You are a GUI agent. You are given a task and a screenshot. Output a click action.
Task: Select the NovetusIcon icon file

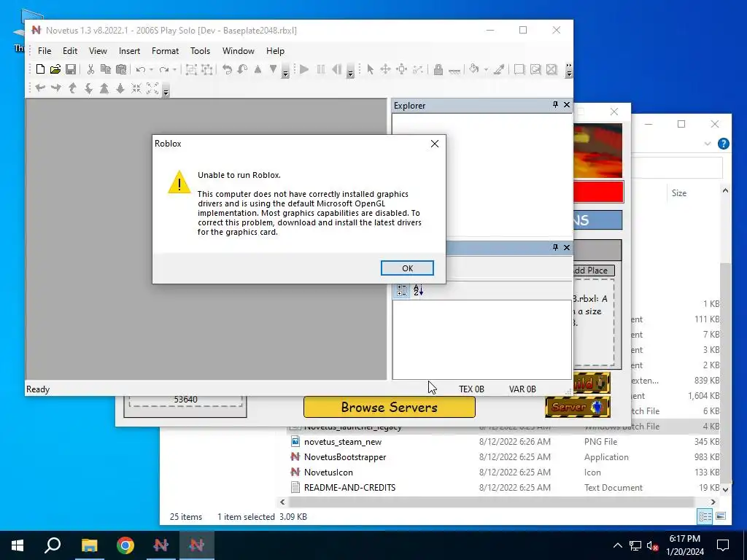[328, 472]
